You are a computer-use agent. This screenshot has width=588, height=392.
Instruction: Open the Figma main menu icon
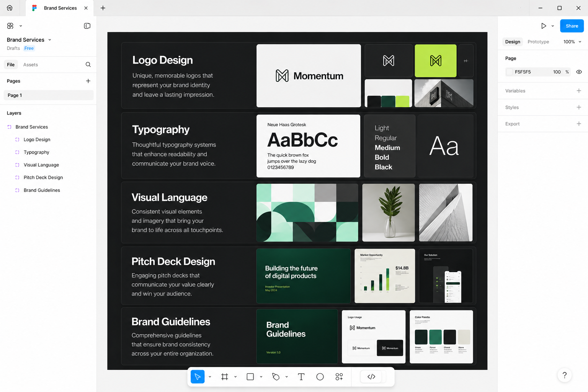pyautogui.click(x=10, y=26)
